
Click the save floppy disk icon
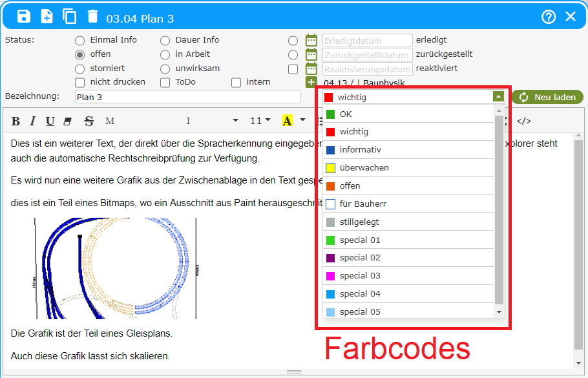click(x=24, y=17)
